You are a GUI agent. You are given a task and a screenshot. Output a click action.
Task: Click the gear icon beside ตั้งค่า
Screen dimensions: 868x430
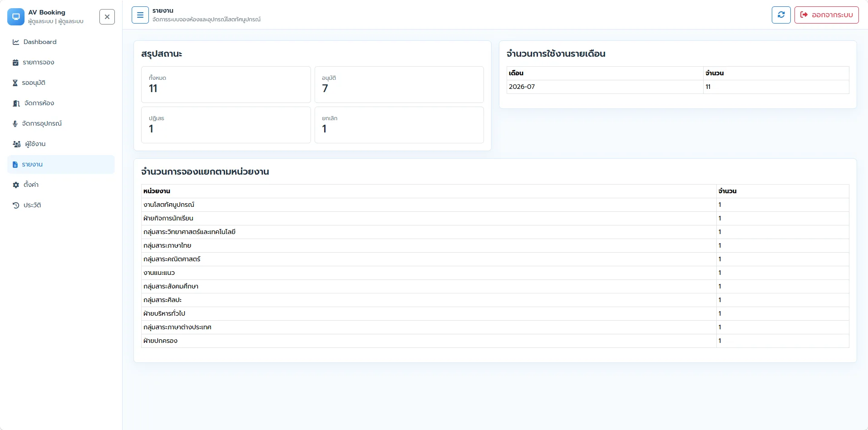click(x=16, y=185)
